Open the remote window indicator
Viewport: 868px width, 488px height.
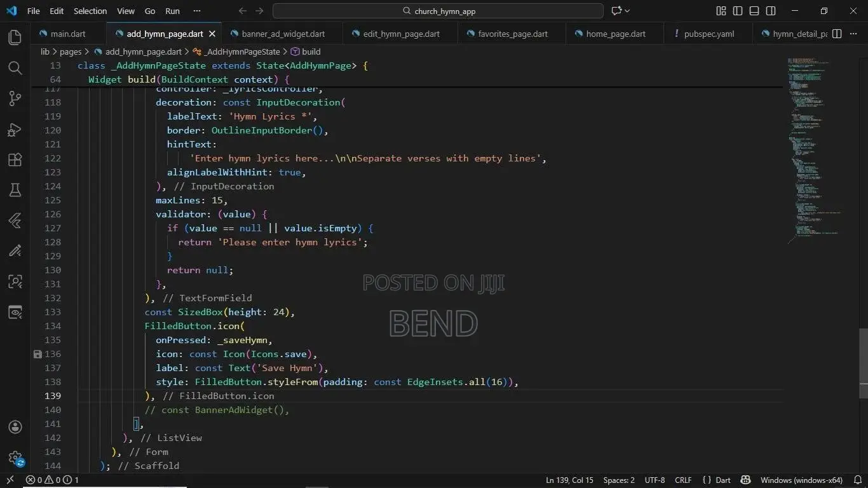[x=10, y=480]
